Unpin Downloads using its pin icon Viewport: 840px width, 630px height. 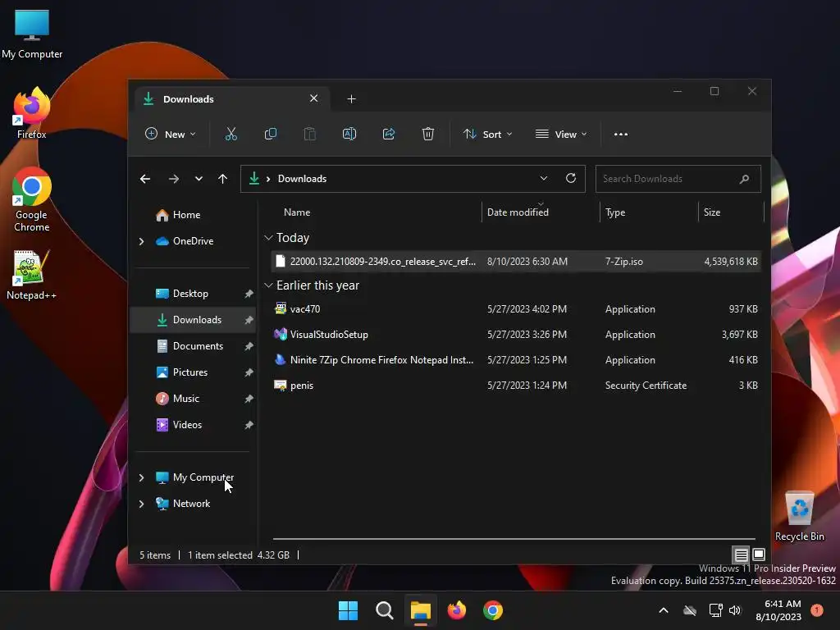249,320
